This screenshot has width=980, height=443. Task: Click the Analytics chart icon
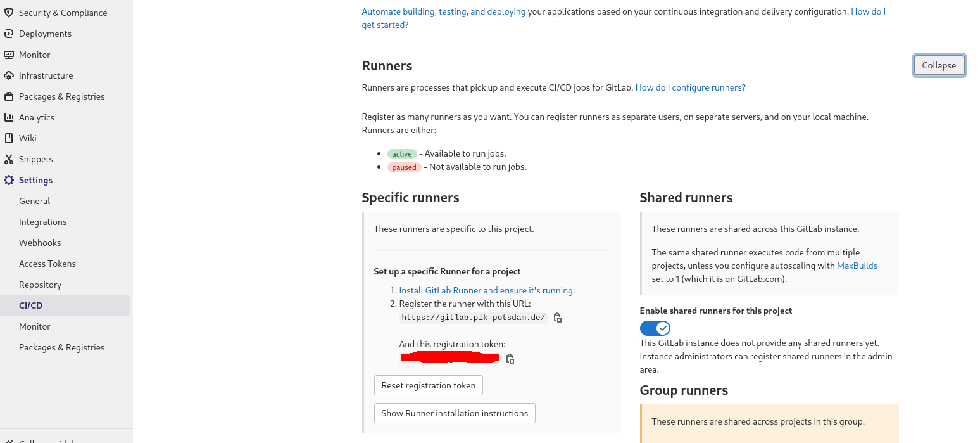tap(9, 117)
